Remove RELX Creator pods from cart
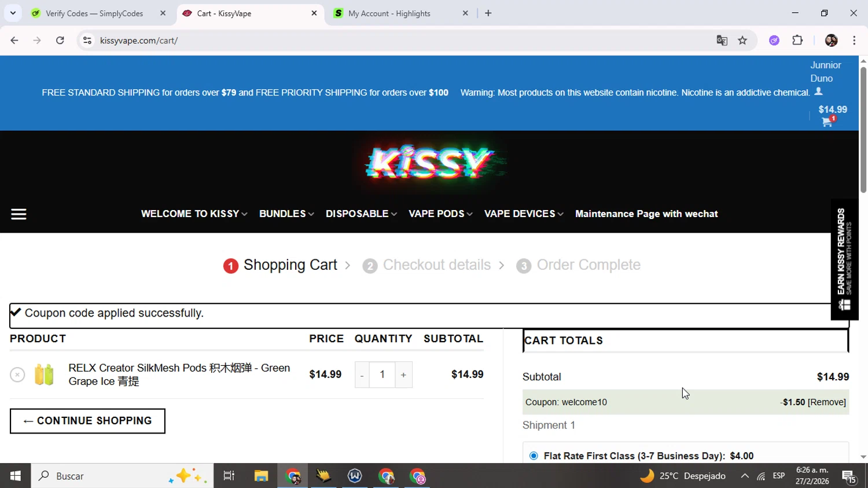The image size is (868, 488). [x=17, y=375]
